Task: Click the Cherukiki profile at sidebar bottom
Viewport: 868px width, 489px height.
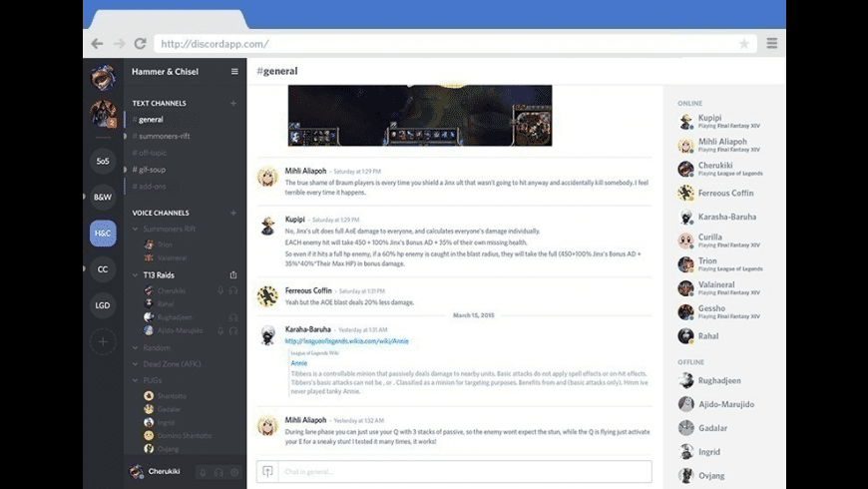Action: click(155, 472)
